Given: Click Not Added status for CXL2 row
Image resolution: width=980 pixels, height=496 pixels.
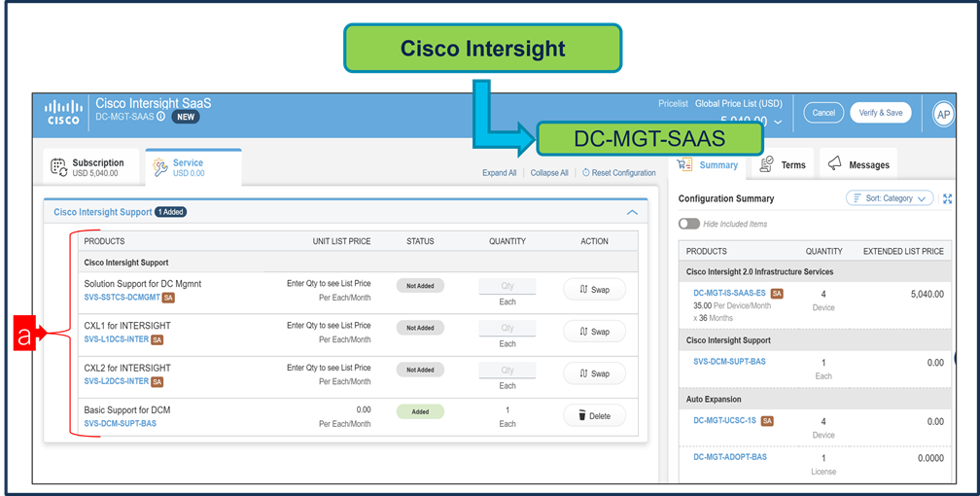Looking at the screenshot, I should 420,370.
